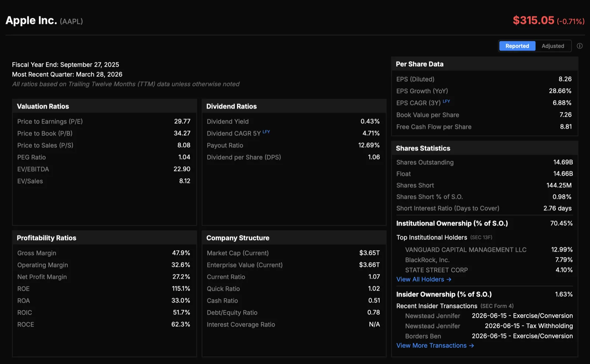Click Free Cash Flow per Share label
The height and width of the screenshot is (364, 590).
pos(434,127)
